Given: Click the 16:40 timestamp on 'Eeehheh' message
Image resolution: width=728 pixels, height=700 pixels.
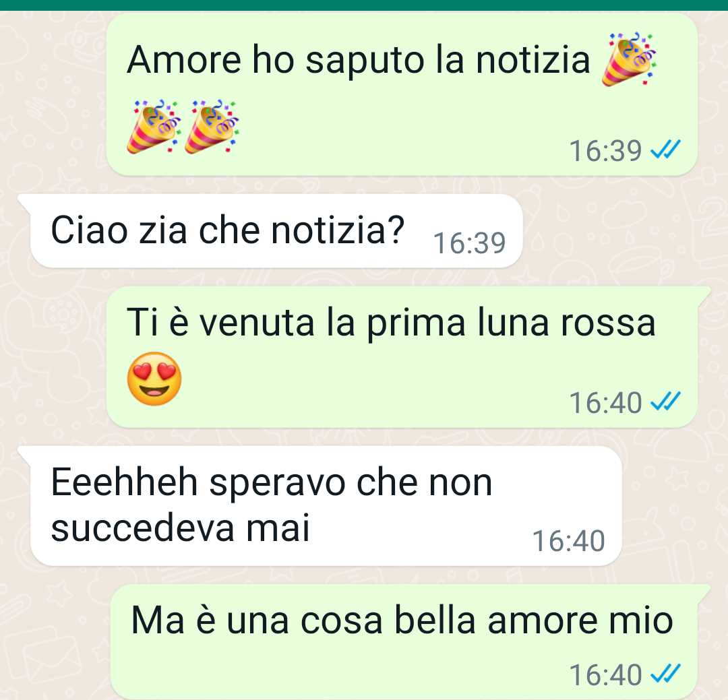Looking at the screenshot, I should (568, 541).
